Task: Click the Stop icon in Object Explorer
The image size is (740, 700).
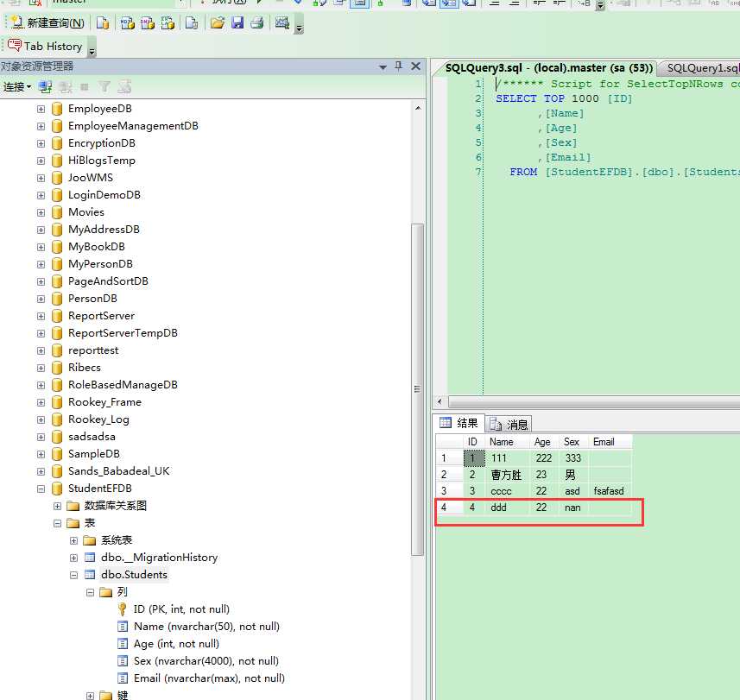Action: [x=85, y=87]
